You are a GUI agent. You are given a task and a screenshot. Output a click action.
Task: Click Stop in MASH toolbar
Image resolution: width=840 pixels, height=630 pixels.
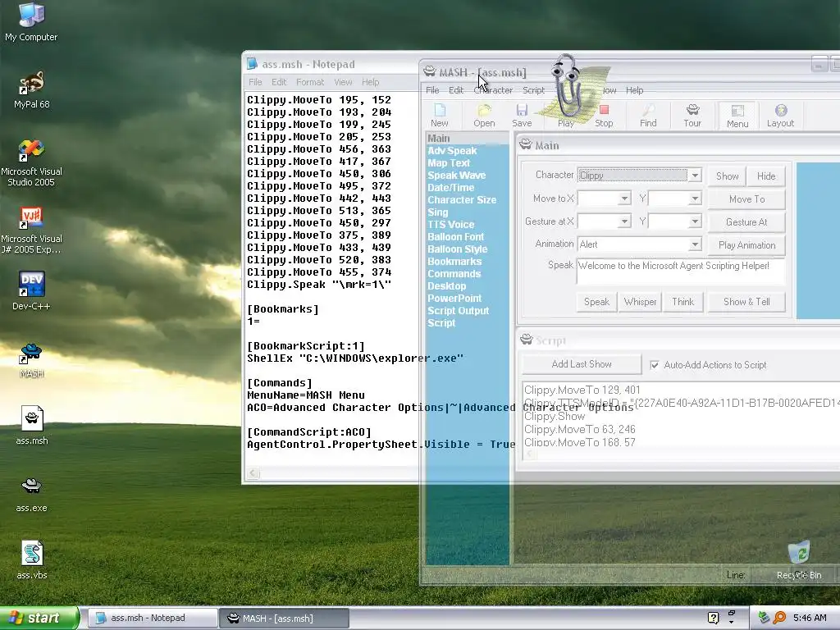point(604,116)
